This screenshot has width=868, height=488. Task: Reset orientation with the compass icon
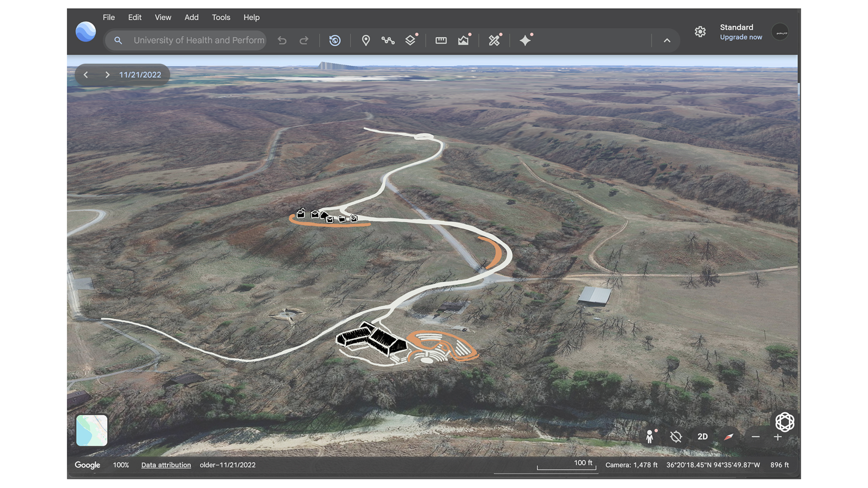[x=729, y=437]
